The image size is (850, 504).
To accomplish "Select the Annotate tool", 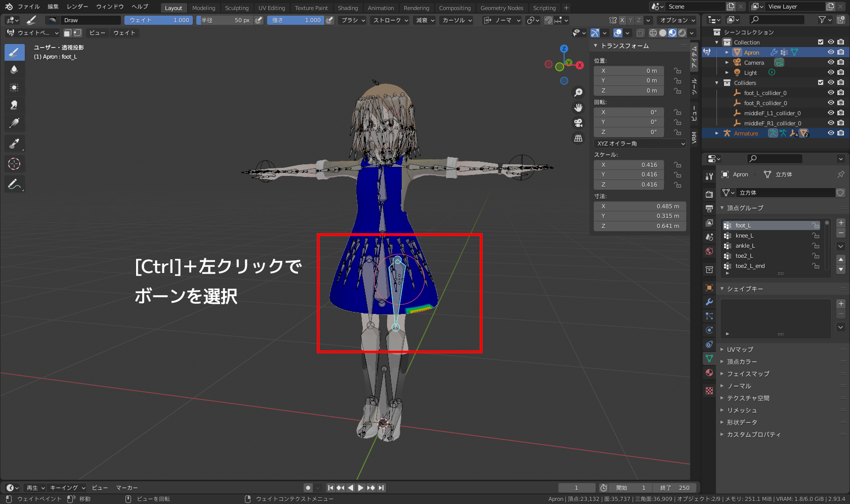I will coord(14,184).
